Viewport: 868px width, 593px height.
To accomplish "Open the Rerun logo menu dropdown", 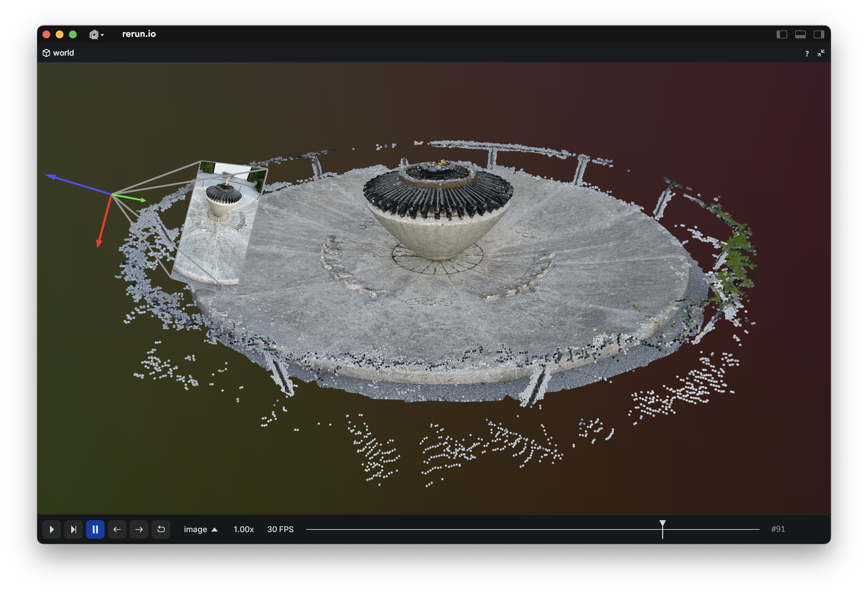I will coord(96,34).
